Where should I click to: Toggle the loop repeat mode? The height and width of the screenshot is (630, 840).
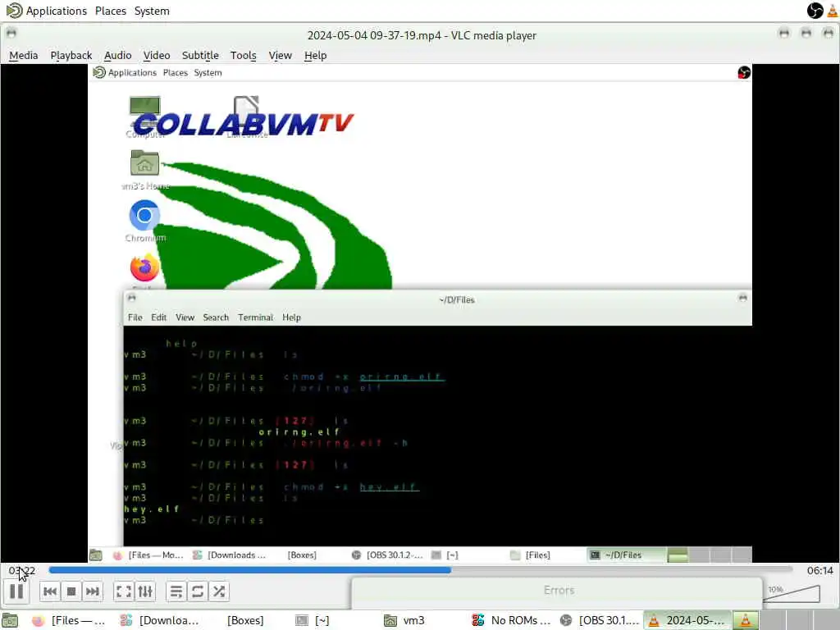[x=197, y=591]
